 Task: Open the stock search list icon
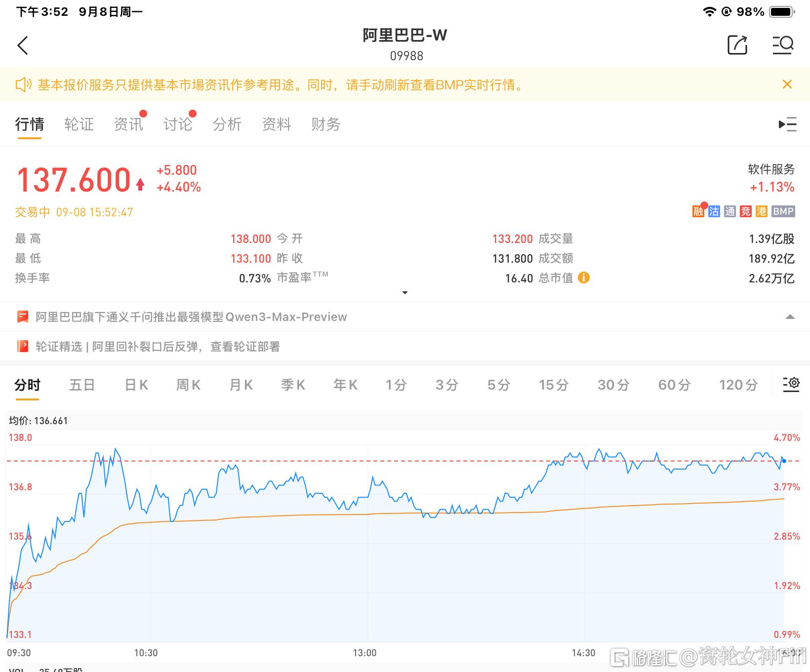pyautogui.click(x=783, y=45)
